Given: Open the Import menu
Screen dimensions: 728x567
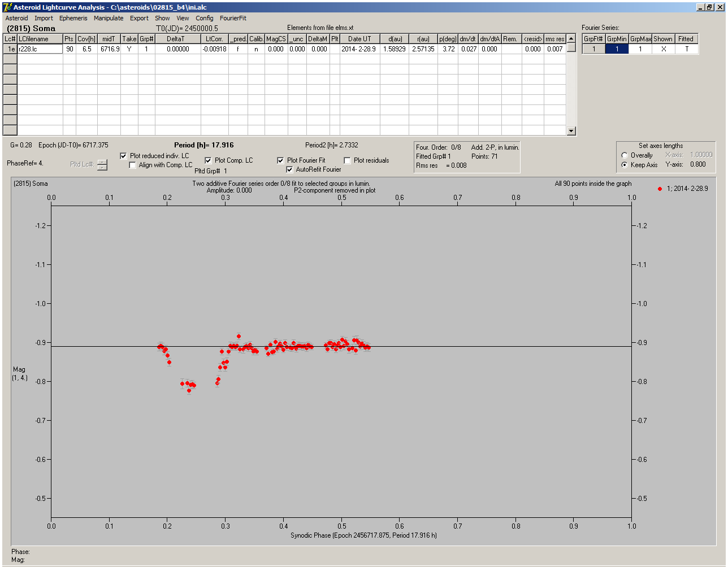Looking at the screenshot, I should 44,18.
